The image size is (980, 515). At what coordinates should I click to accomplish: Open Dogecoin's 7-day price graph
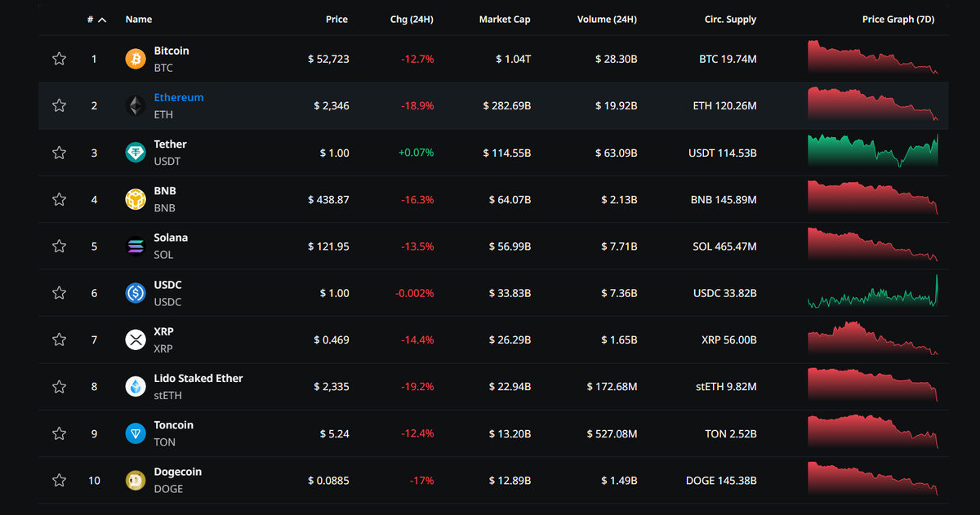click(873, 479)
